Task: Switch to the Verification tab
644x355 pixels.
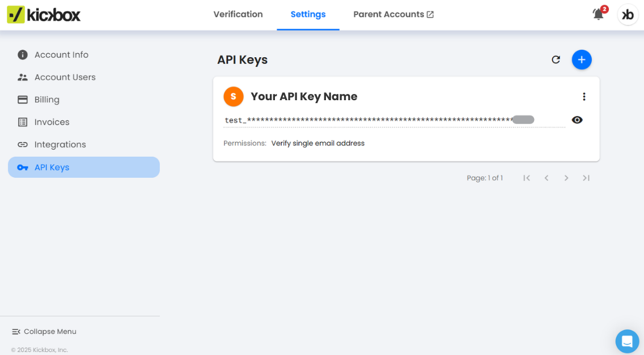Action: 238,14
